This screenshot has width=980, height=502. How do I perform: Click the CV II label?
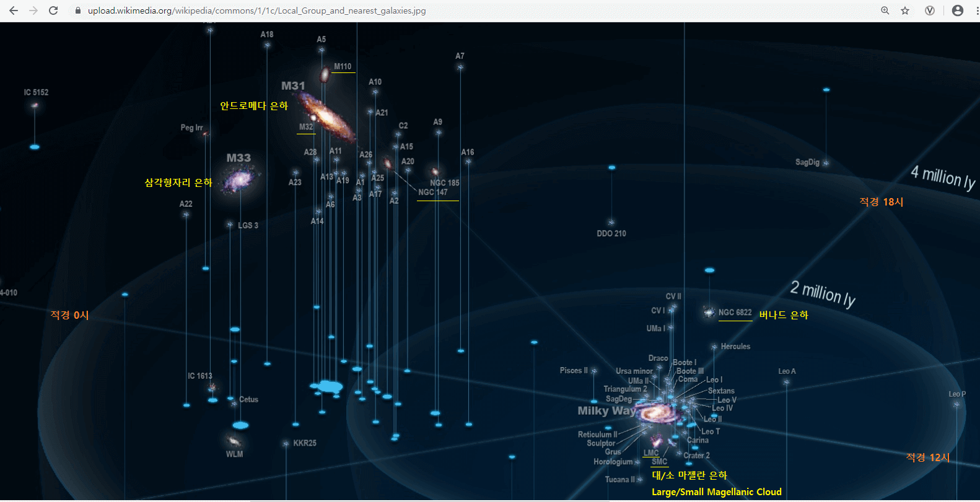pyautogui.click(x=673, y=296)
